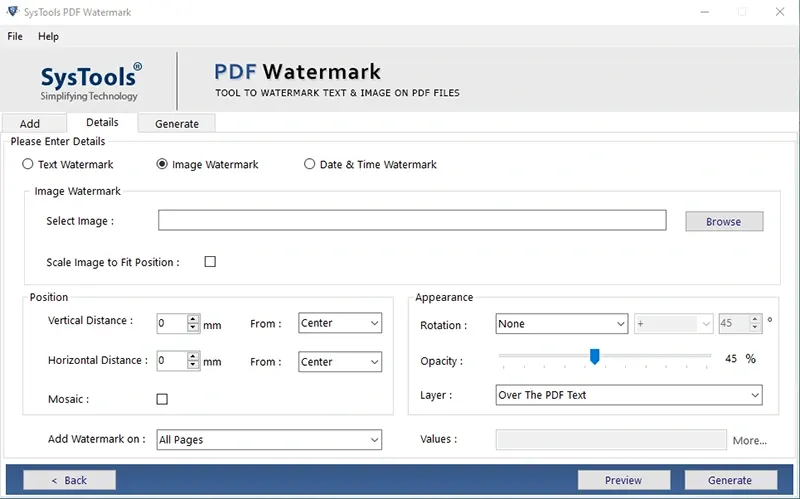The image size is (800, 499).
Task: Open the Layer dropdown
Action: tap(629, 395)
